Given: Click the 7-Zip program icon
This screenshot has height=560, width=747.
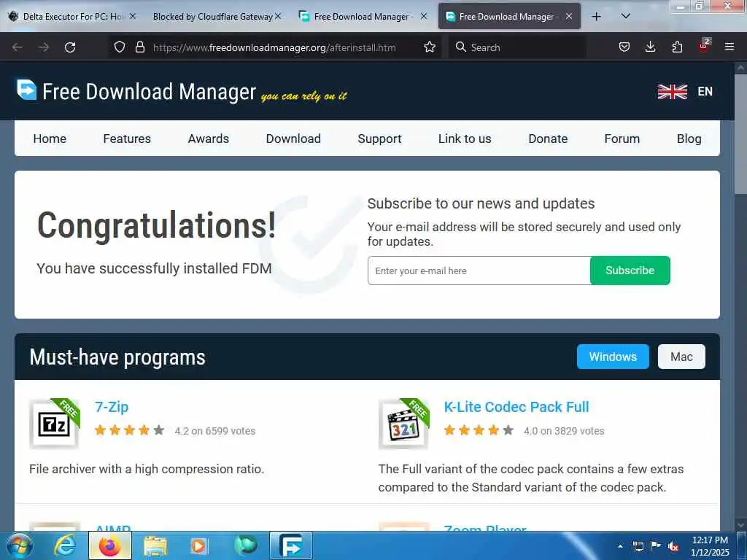Looking at the screenshot, I should 54,424.
